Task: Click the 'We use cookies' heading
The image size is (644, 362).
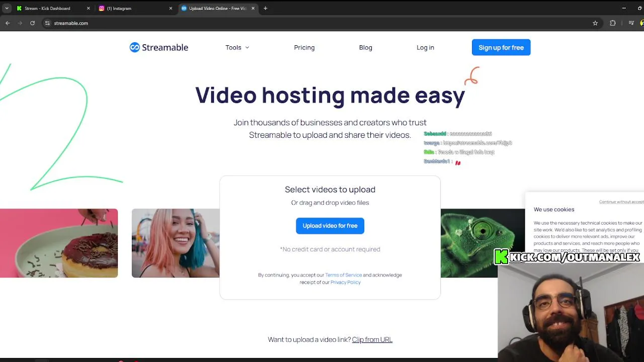Action: pos(554,209)
